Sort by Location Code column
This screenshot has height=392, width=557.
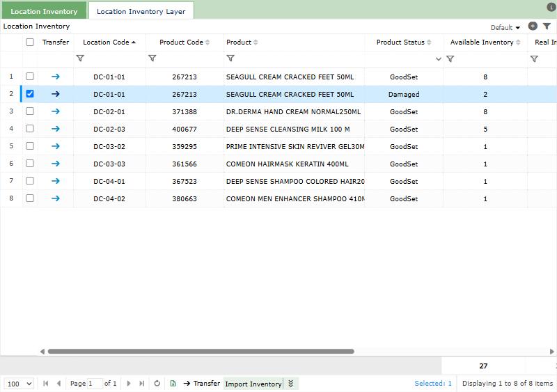tap(109, 42)
